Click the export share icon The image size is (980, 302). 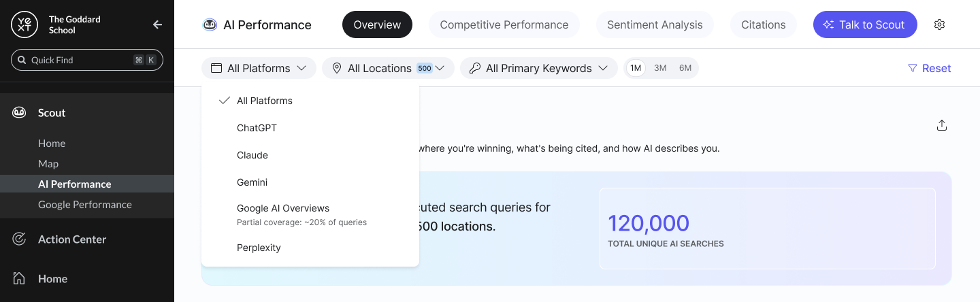click(x=942, y=125)
